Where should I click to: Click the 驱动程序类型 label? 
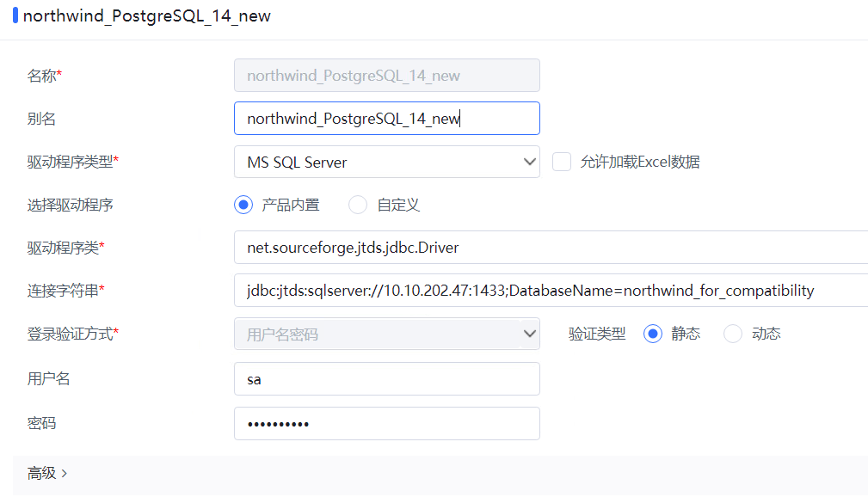point(72,162)
